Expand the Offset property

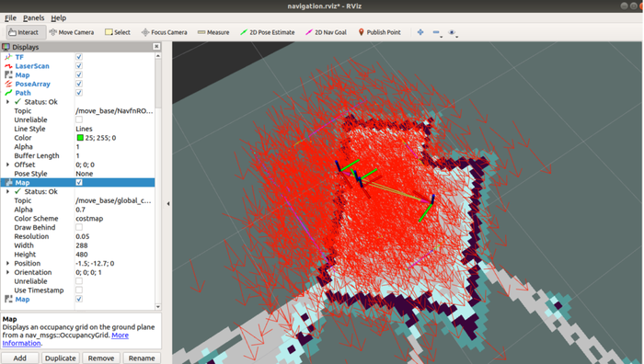coord(7,165)
